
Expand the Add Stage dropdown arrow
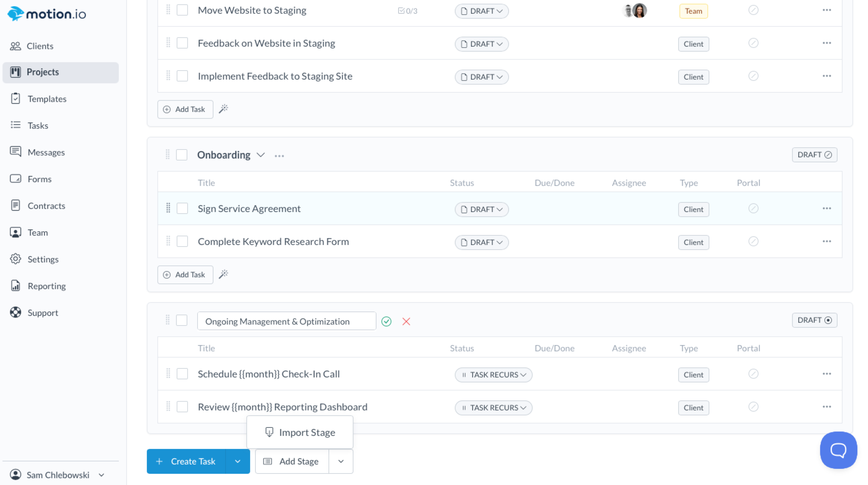pos(341,461)
